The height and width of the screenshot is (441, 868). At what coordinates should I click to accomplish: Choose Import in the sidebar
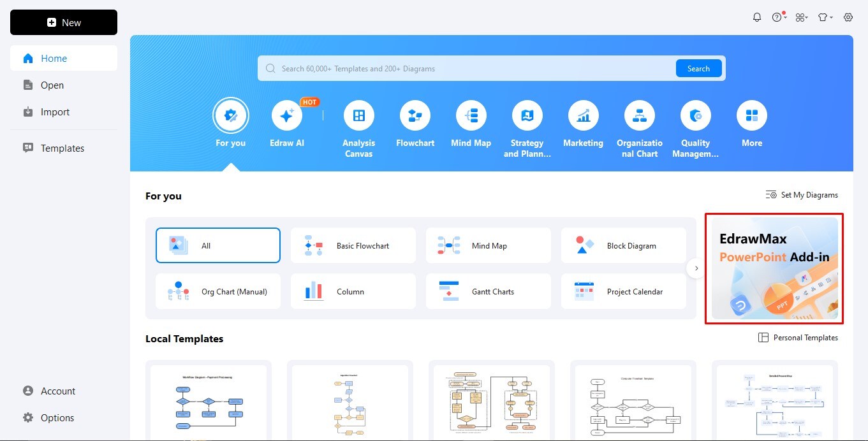(x=64, y=112)
